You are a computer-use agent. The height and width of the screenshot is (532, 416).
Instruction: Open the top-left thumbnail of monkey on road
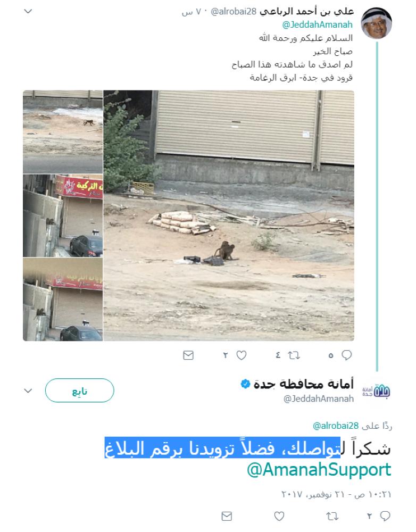(x=63, y=132)
